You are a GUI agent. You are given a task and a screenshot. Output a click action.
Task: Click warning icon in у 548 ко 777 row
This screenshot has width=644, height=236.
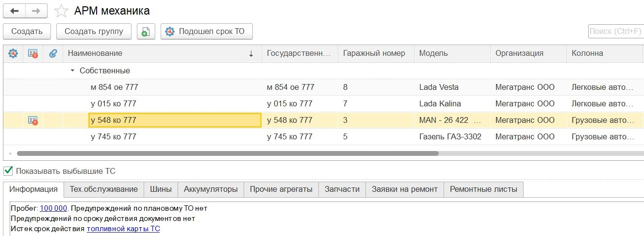pos(33,120)
